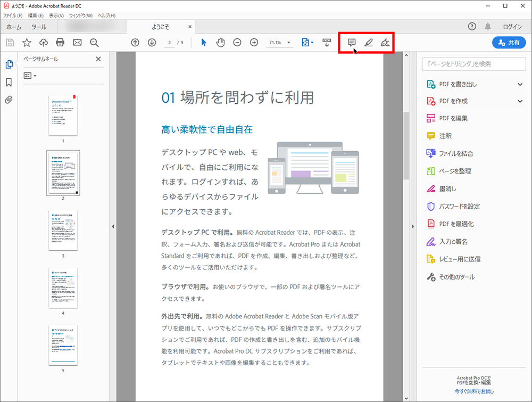
Task: Select the highlight text pen tool
Action: pos(369,43)
